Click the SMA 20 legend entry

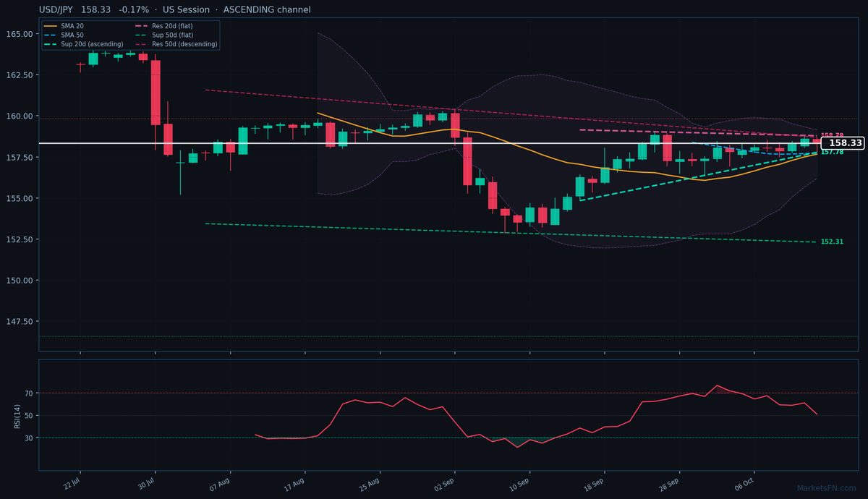(x=64, y=25)
